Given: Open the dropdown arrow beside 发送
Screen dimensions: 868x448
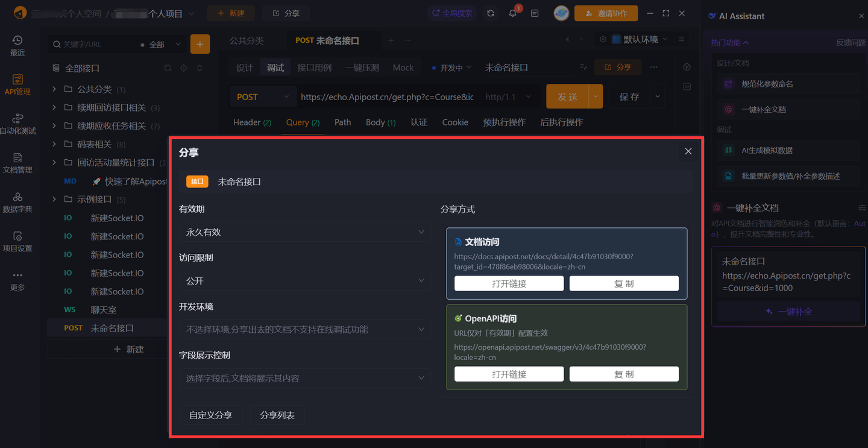Looking at the screenshot, I should point(596,96).
